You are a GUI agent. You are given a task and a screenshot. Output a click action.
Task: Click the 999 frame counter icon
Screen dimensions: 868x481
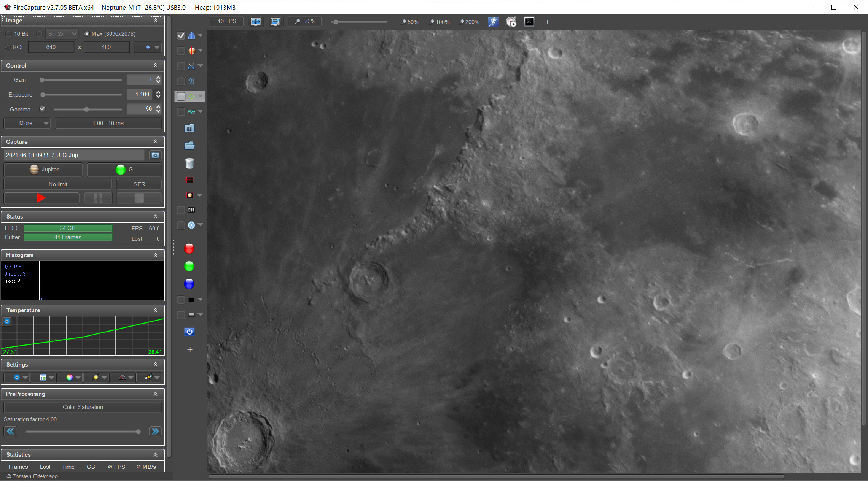click(191, 210)
